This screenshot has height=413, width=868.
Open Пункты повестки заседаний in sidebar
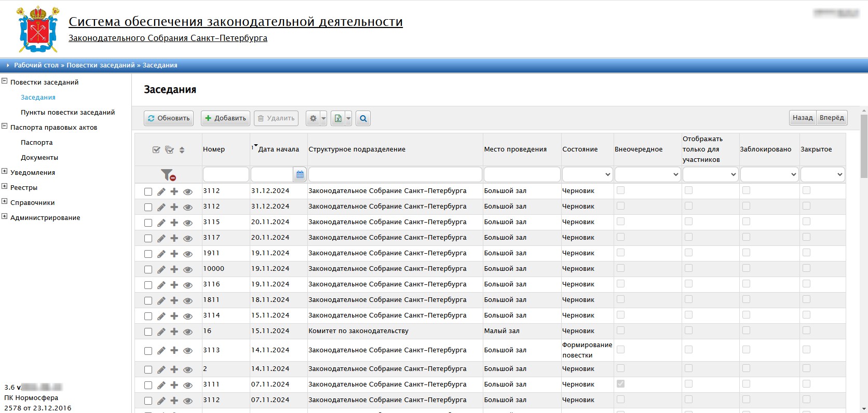tap(67, 113)
